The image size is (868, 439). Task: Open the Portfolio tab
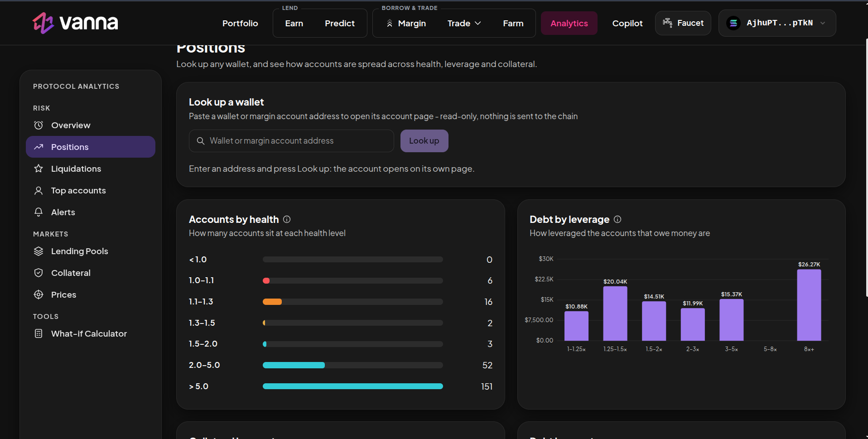(x=240, y=23)
